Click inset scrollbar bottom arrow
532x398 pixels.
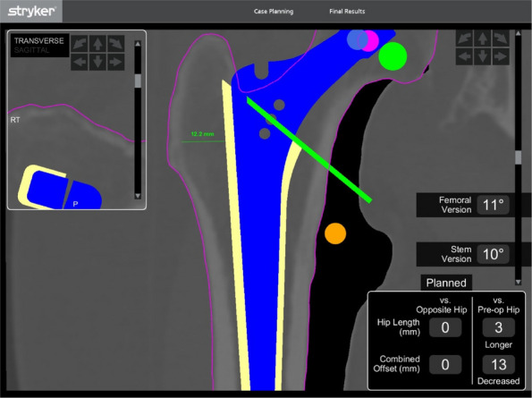pyautogui.click(x=138, y=196)
